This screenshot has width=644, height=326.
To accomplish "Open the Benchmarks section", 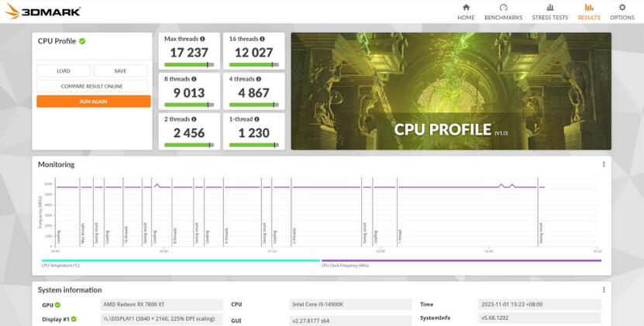I will [503, 12].
